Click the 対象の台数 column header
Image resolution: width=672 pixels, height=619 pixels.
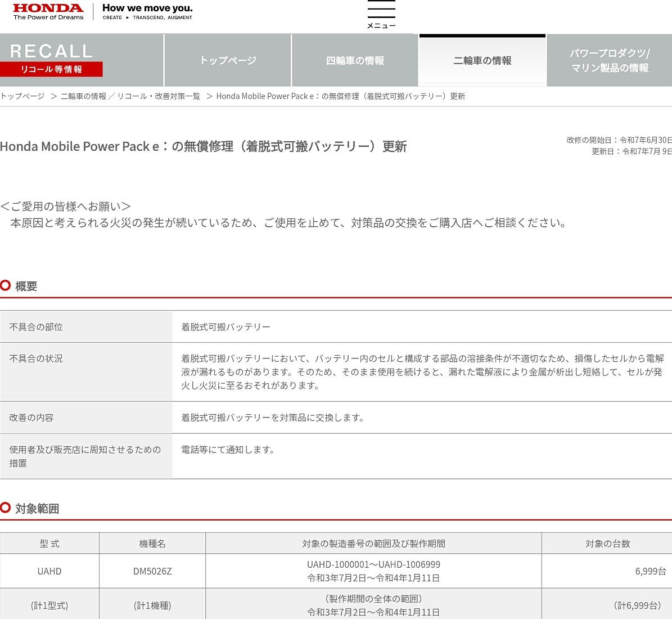point(607,544)
